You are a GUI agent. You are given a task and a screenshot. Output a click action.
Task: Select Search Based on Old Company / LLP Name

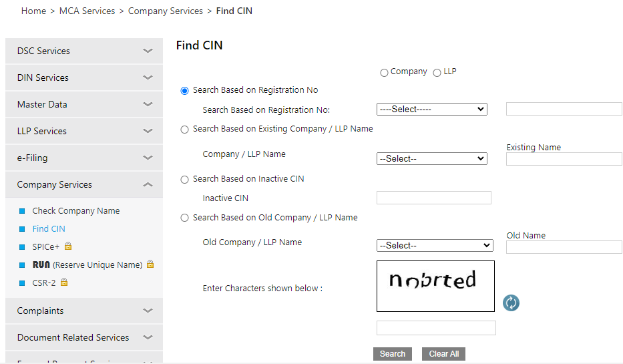click(x=185, y=218)
